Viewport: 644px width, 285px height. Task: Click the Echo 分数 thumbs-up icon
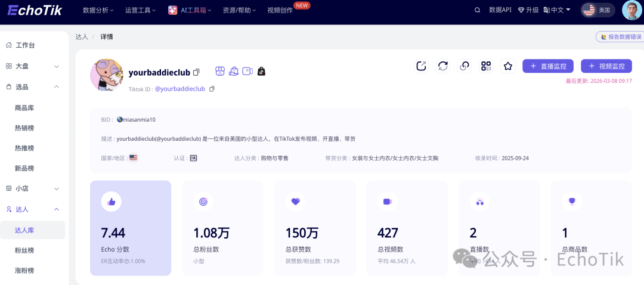(112, 201)
